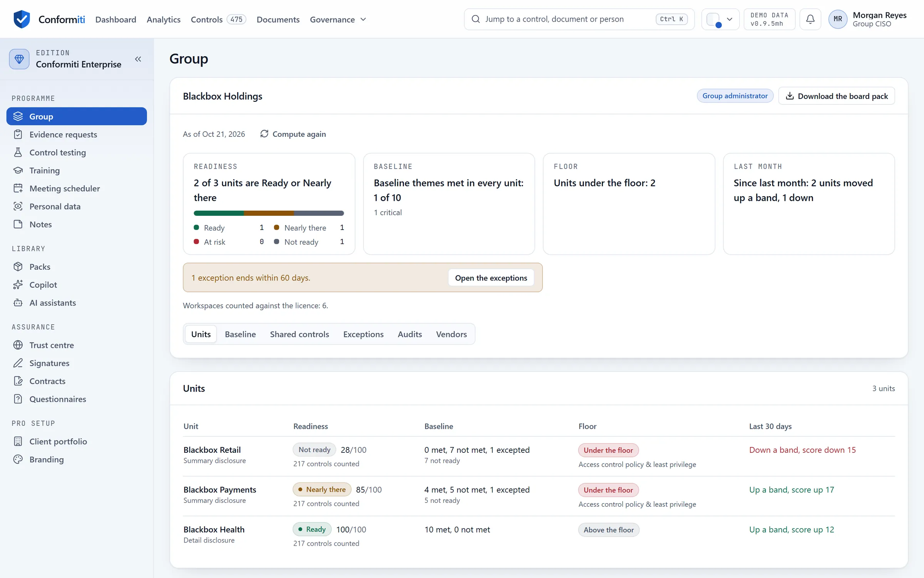Open the notifications bell

(810, 19)
